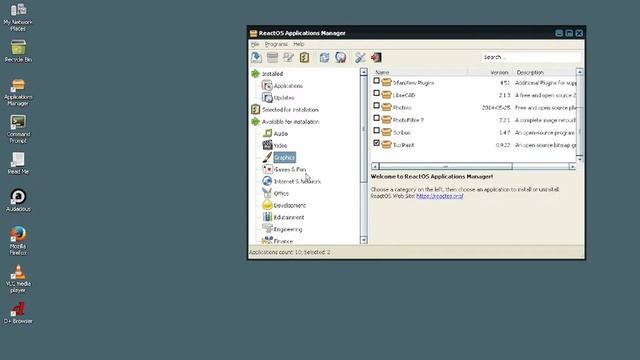Click the horizontal scrollbar left arrow
Viewport: 640px width, 360px height.
(x=375, y=167)
